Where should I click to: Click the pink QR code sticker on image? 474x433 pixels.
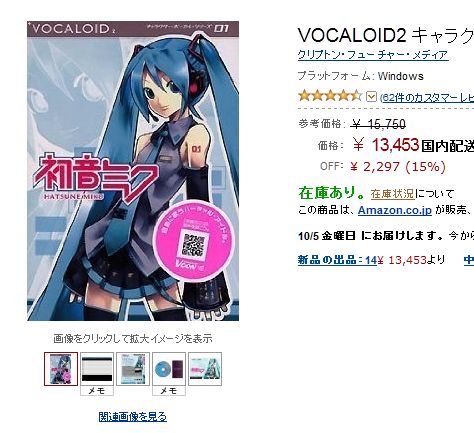(195, 240)
